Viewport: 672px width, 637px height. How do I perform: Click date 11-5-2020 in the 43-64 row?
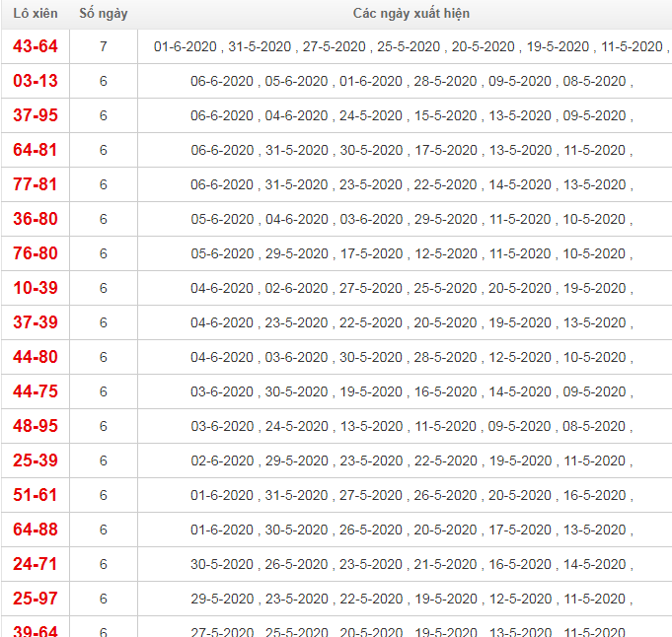pyautogui.click(x=632, y=46)
